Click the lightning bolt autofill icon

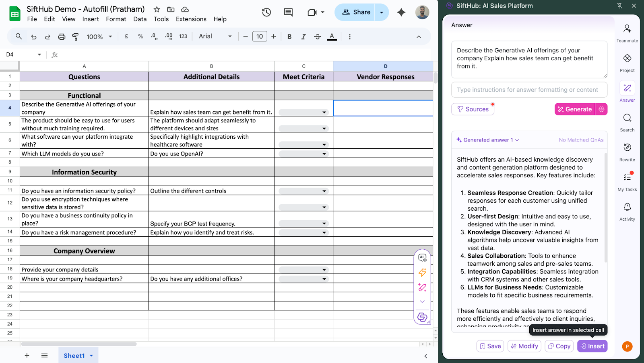click(422, 273)
